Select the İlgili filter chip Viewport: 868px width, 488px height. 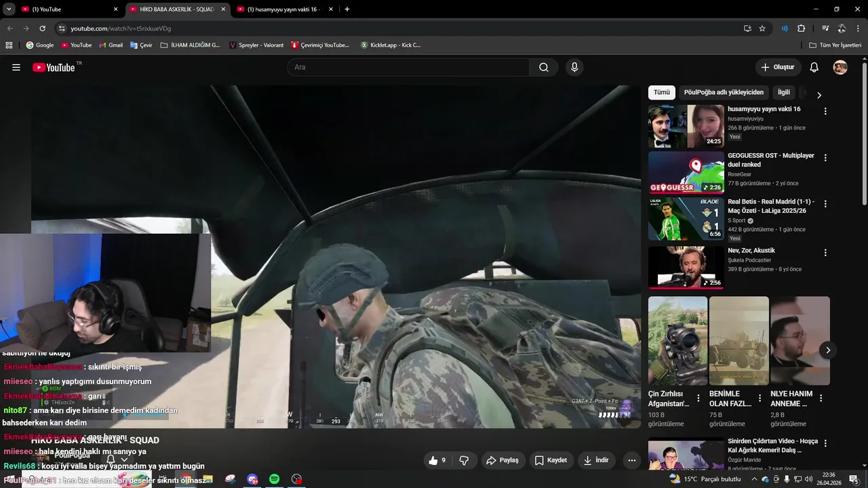[784, 92]
